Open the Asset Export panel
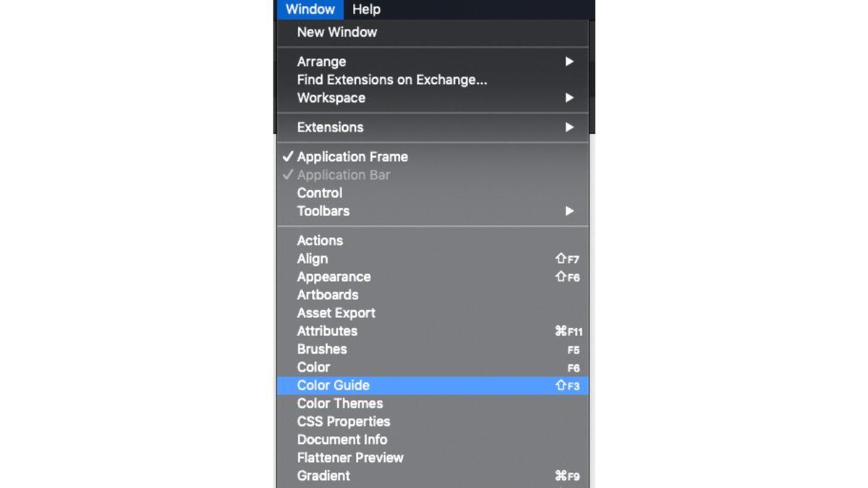 (x=336, y=313)
